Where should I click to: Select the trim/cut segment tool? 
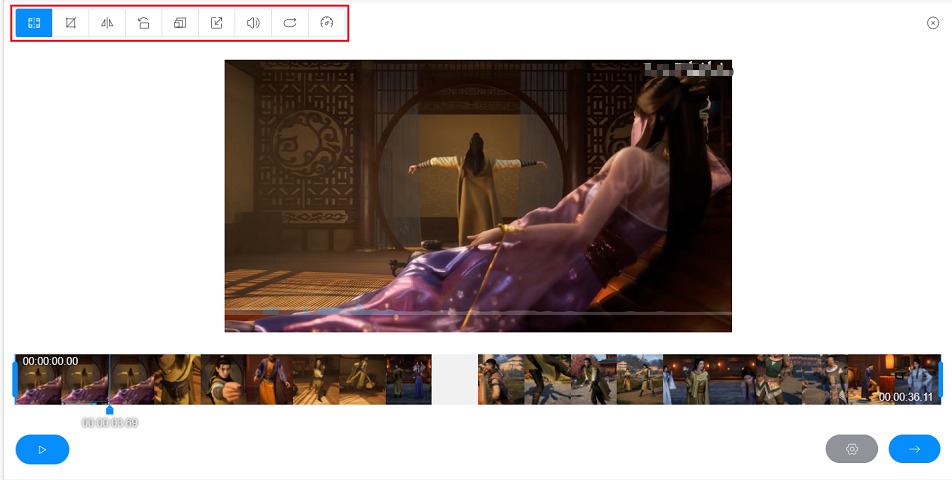[x=34, y=23]
